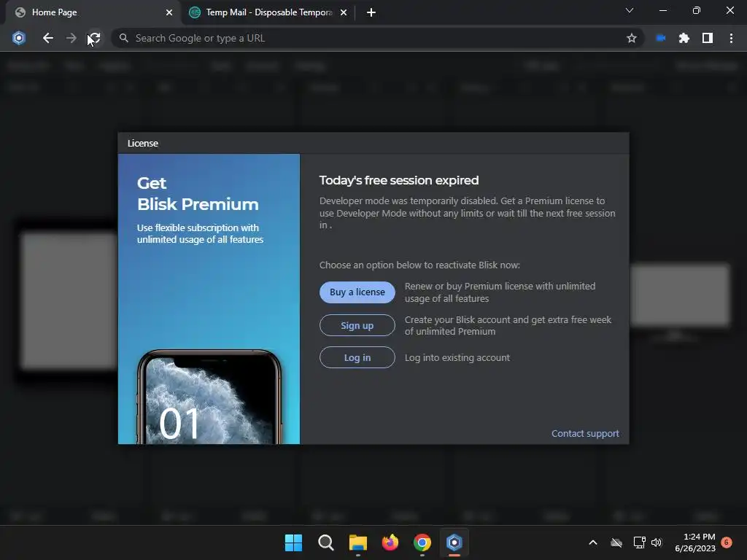Image resolution: width=747 pixels, height=560 pixels.
Task: Close the Home Page tab
Action: pos(169,12)
